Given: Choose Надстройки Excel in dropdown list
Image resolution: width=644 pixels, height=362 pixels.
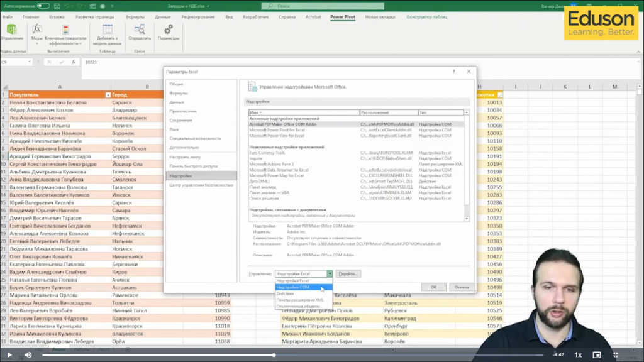Looking at the screenshot, I should point(304,281).
